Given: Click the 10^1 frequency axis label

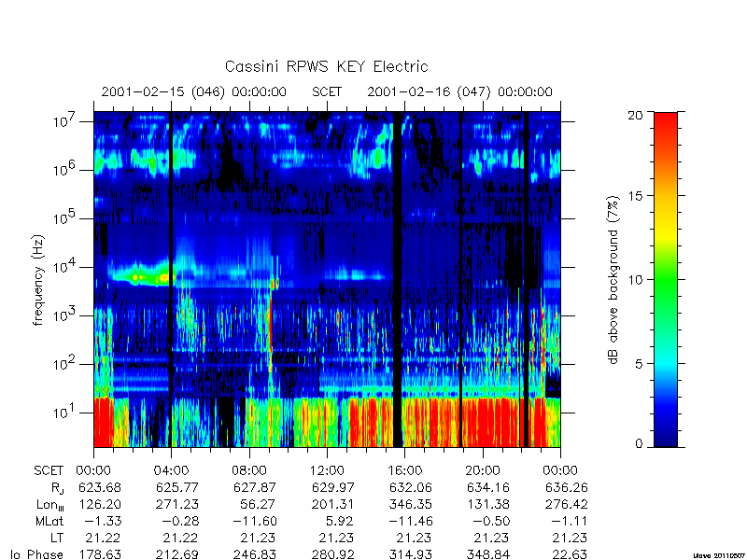Looking at the screenshot, I should click(x=64, y=412).
